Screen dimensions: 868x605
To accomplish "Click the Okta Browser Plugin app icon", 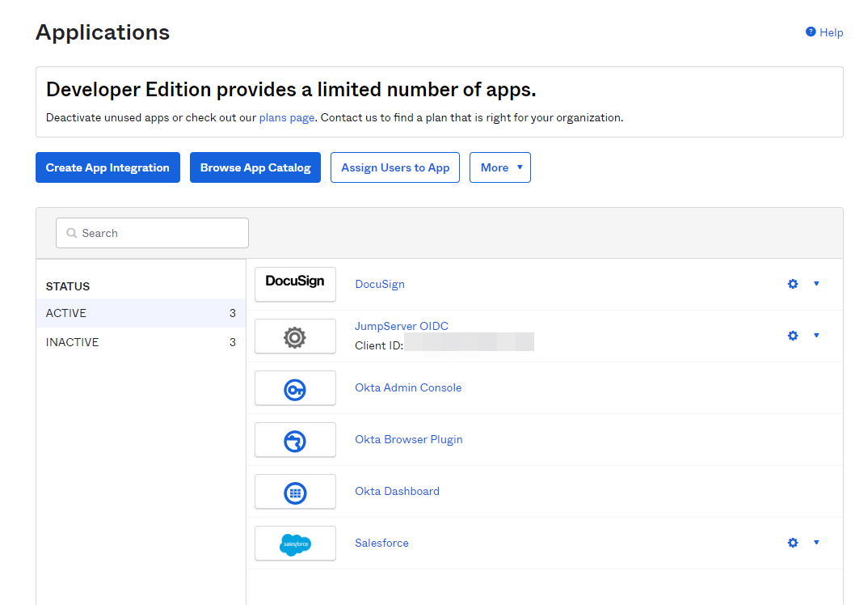I will pyautogui.click(x=295, y=439).
